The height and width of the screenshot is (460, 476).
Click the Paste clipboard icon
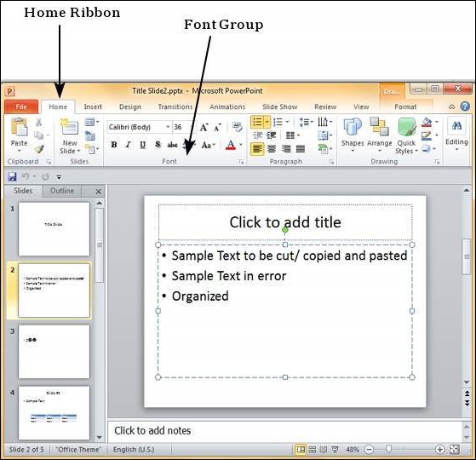19,127
